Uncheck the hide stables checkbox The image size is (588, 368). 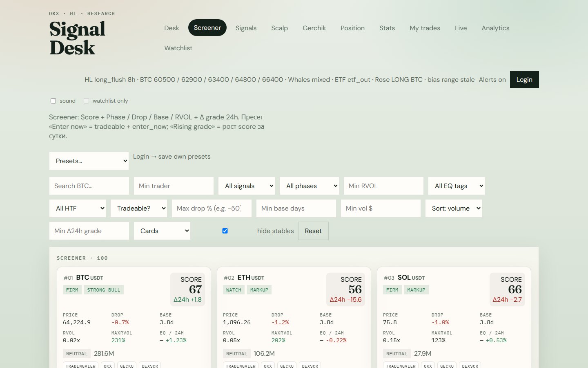tap(225, 231)
